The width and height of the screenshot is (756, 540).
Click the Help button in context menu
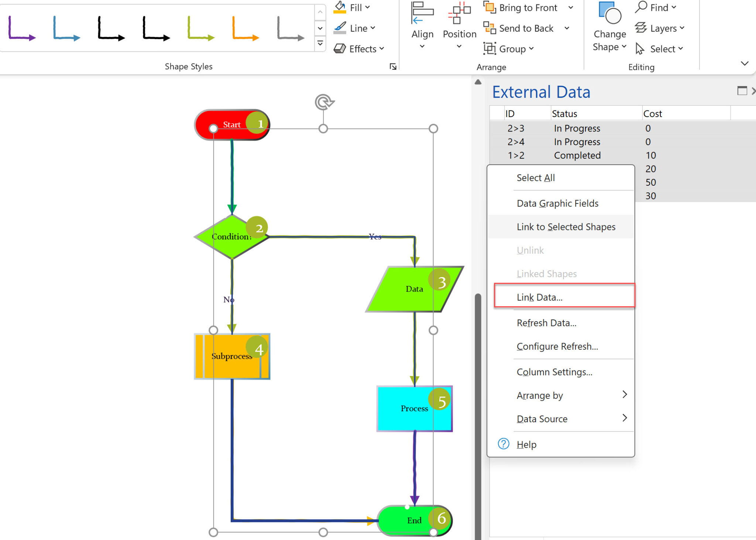(x=525, y=444)
